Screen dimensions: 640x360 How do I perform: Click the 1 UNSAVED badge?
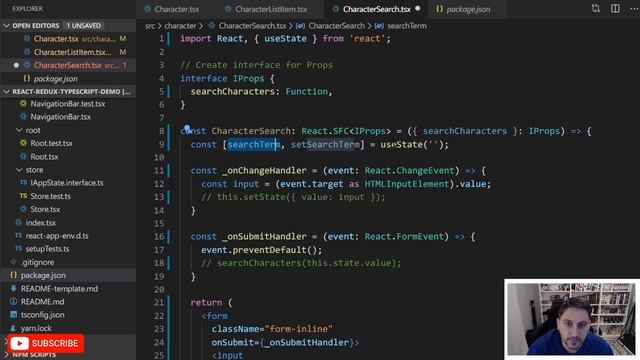83,26
